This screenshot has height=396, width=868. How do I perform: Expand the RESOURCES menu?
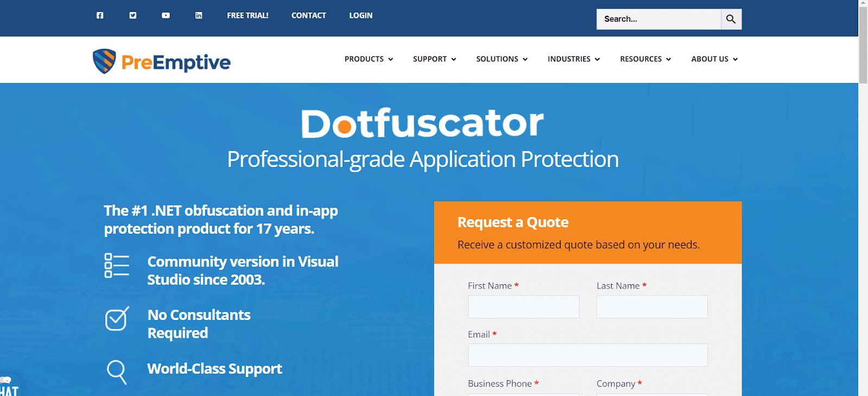click(646, 59)
